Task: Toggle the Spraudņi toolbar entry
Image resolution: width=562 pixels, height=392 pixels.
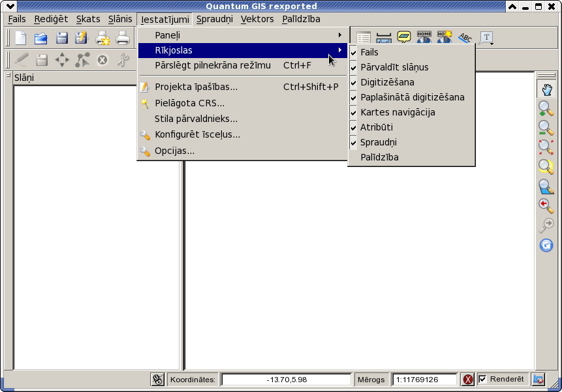Action: pos(411,142)
